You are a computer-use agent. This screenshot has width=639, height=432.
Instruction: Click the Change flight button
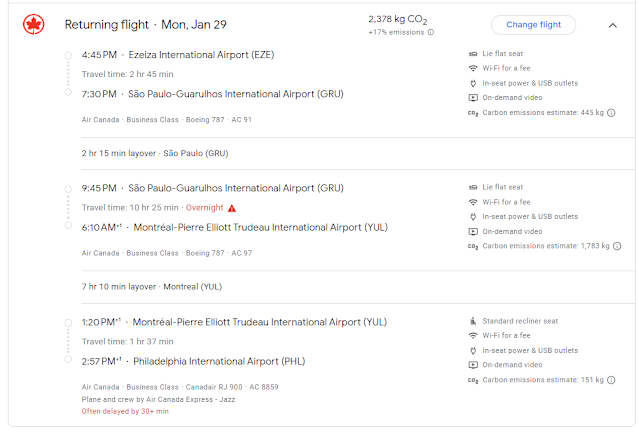coord(533,25)
